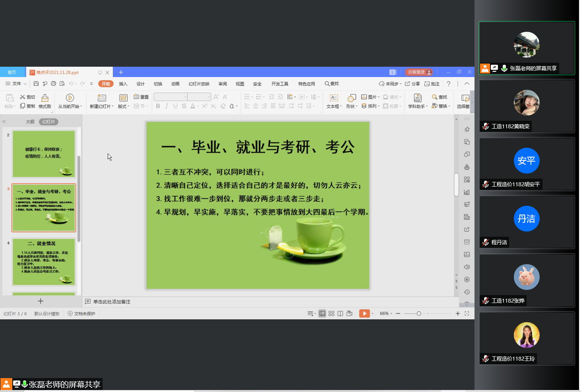Switch to slide sorter grid view
The image size is (581, 392).
(331, 314)
